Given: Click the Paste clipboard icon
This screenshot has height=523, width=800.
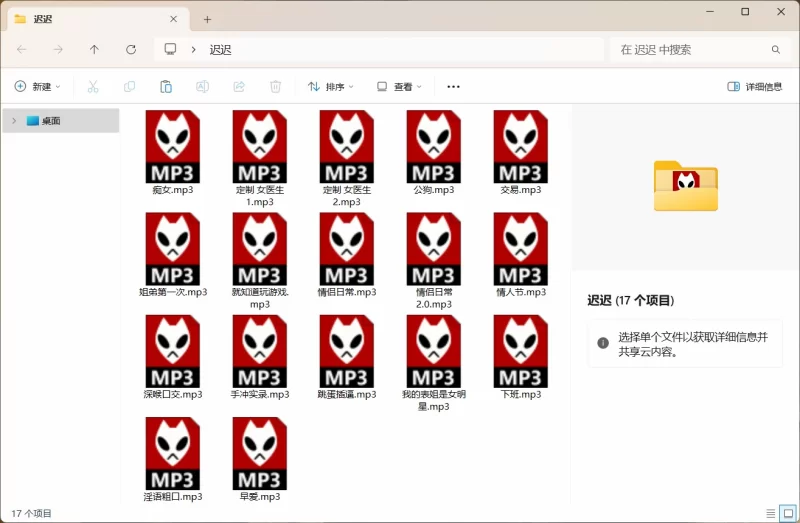Looking at the screenshot, I should point(166,87).
